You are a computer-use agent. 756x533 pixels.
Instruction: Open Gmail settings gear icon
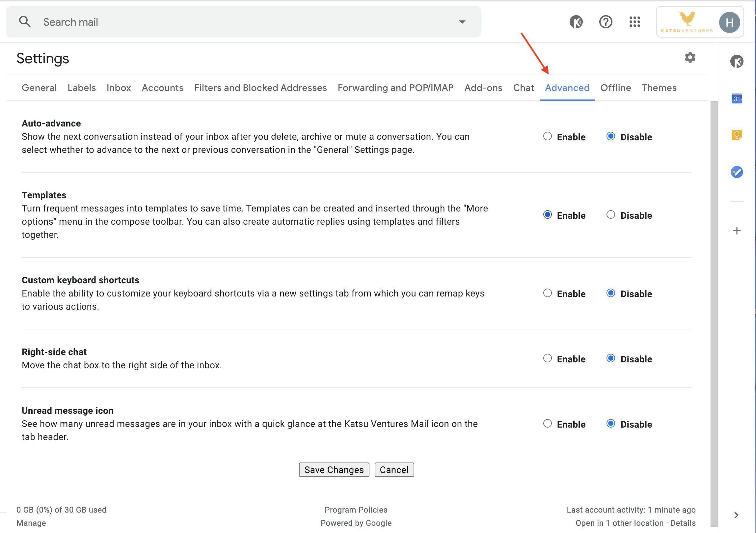coord(690,57)
